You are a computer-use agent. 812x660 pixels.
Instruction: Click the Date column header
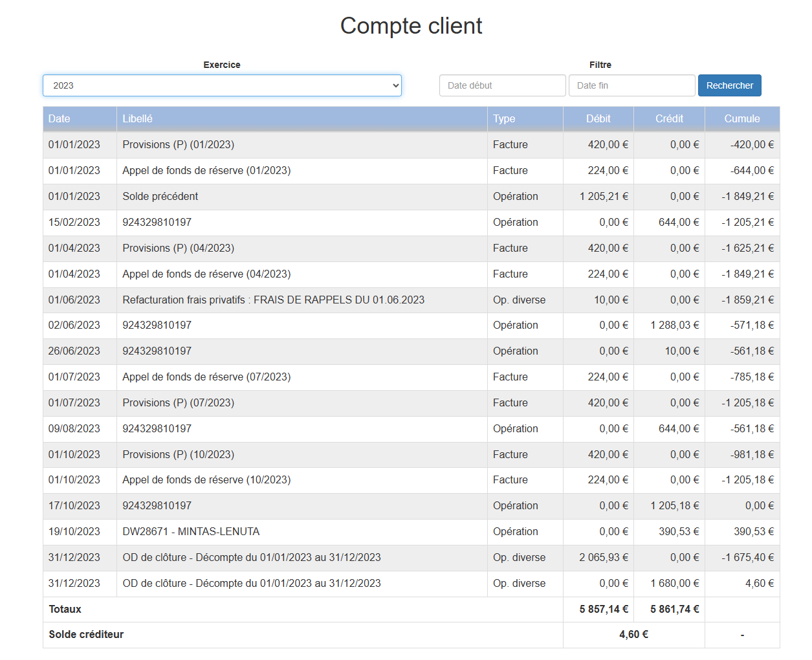(60, 118)
